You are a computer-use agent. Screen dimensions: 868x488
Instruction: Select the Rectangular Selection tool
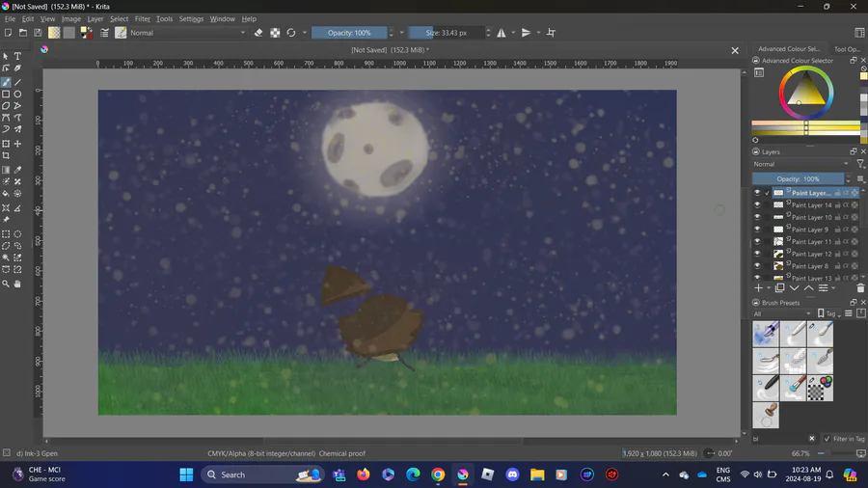click(x=6, y=234)
